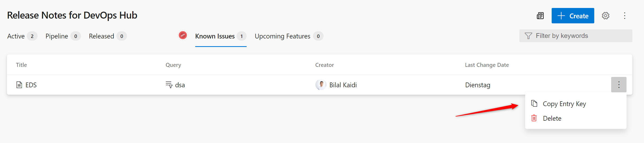Switch to the Pipeline tab
The width and height of the screenshot is (644, 143).
click(57, 36)
